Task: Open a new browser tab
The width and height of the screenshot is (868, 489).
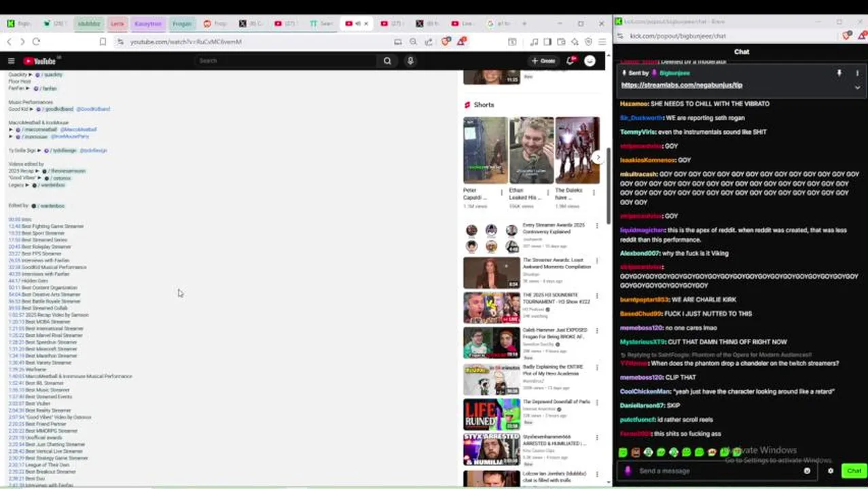Action: pos(524,23)
